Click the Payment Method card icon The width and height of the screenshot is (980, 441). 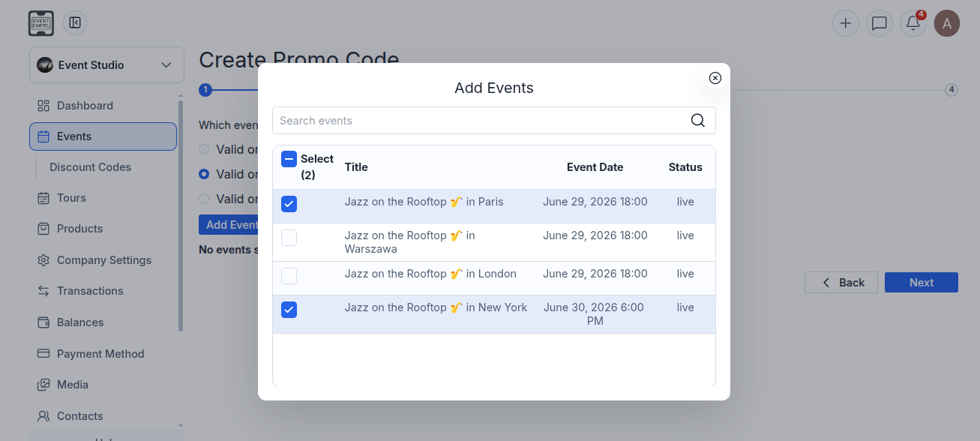click(x=43, y=354)
